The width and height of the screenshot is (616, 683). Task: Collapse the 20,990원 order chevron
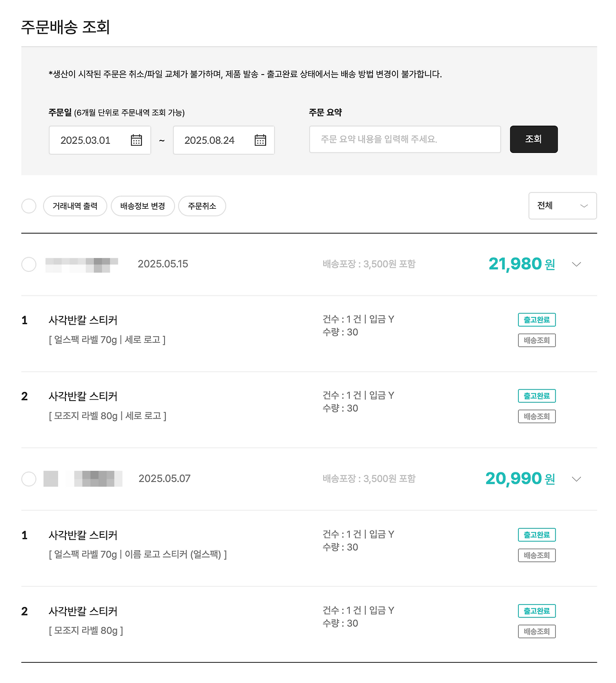576,479
